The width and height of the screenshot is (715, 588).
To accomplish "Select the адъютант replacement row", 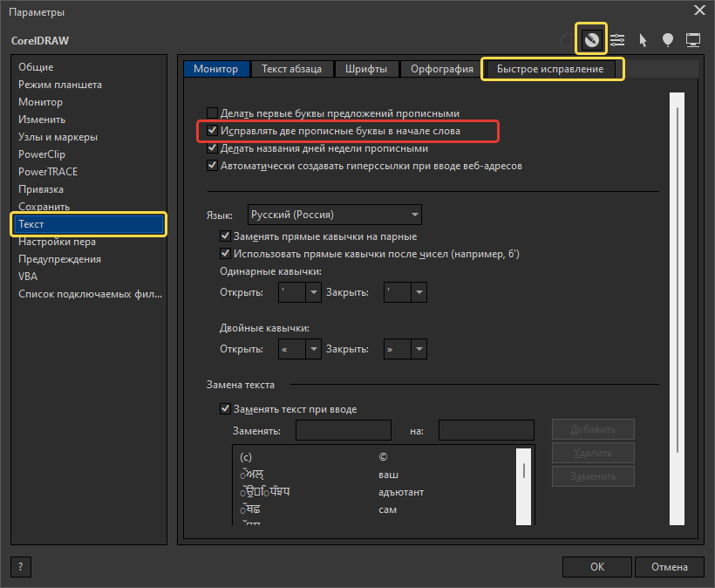I will click(374, 492).
